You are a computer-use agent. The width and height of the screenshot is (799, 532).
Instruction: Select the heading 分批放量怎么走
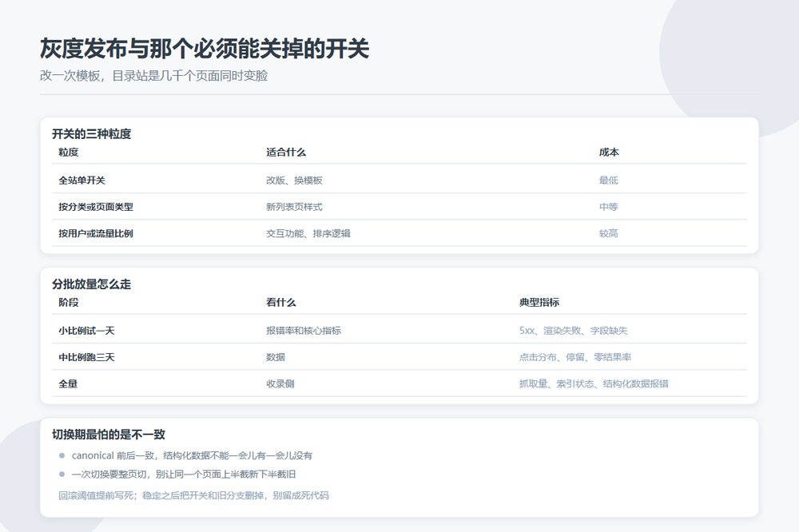click(x=92, y=284)
